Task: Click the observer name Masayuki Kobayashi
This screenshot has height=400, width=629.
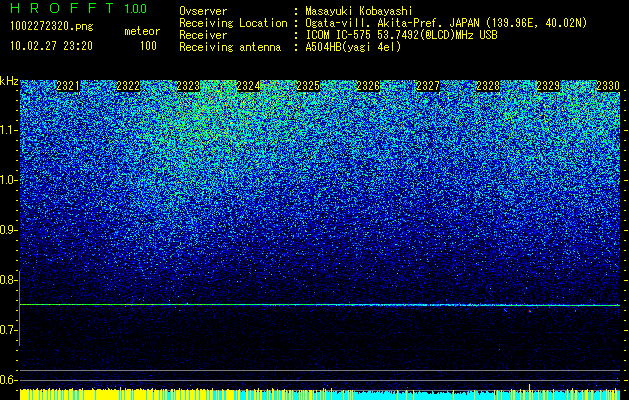Action: [359, 11]
